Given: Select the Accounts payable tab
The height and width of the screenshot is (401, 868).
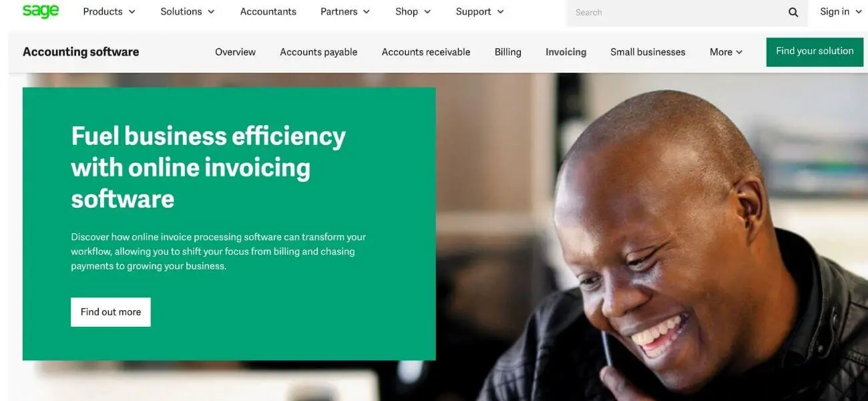Looking at the screenshot, I should pos(318,52).
